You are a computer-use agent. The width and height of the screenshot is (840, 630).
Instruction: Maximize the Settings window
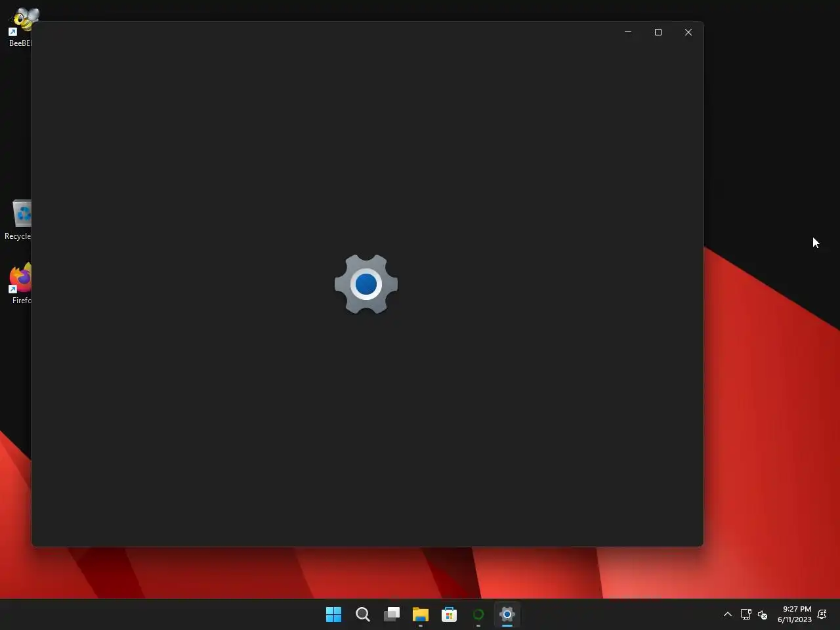pyautogui.click(x=658, y=32)
